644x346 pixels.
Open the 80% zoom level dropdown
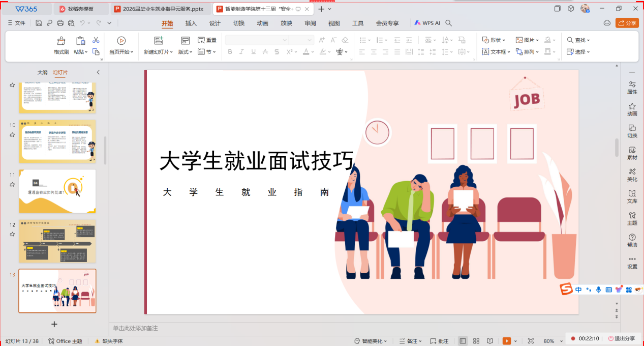pyautogui.click(x=551, y=341)
